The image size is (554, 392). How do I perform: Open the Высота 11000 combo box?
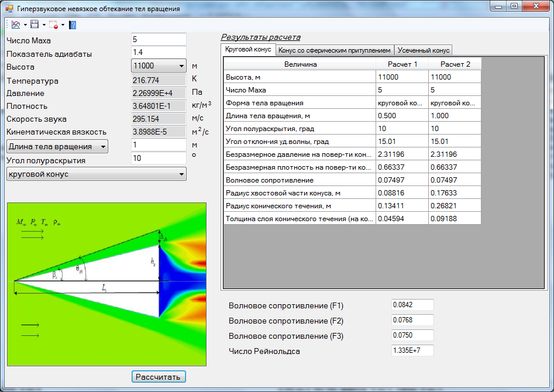pyautogui.click(x=159, y=66)
